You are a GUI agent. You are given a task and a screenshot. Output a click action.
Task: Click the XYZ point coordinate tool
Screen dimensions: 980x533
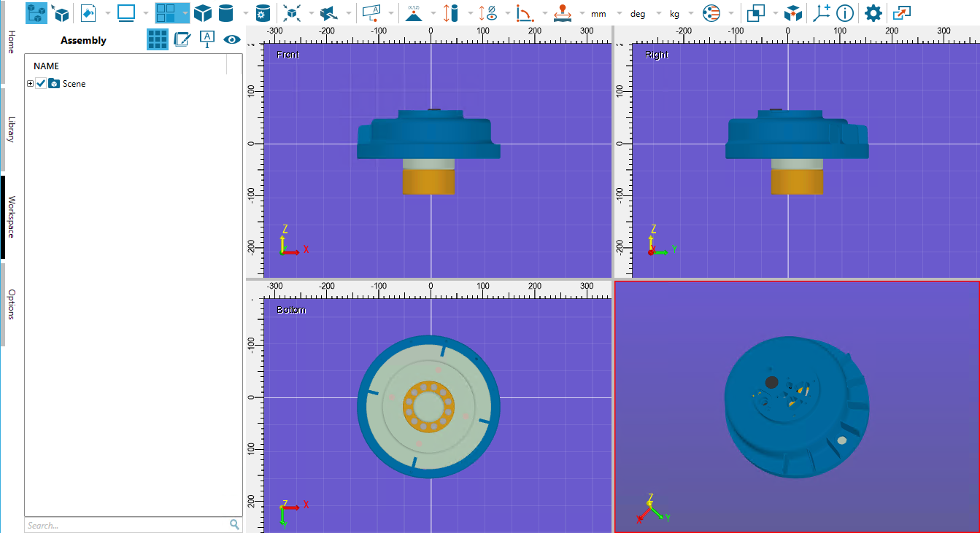(x=414, y=13)
